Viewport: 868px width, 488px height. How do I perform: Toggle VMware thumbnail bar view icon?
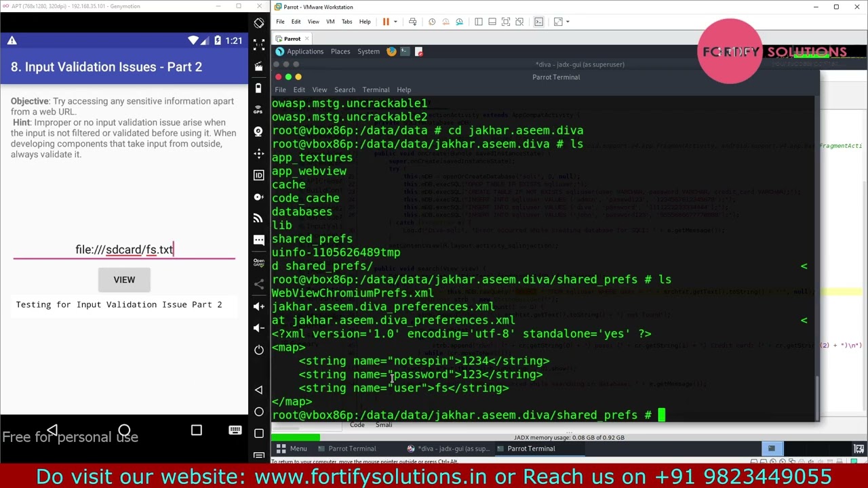[x=492, y=22]
